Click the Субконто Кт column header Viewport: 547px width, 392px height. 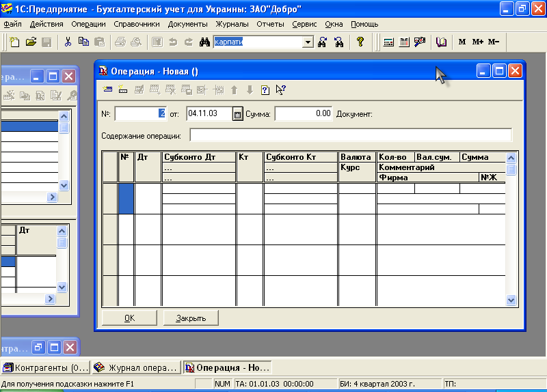(x=301, y=157)
